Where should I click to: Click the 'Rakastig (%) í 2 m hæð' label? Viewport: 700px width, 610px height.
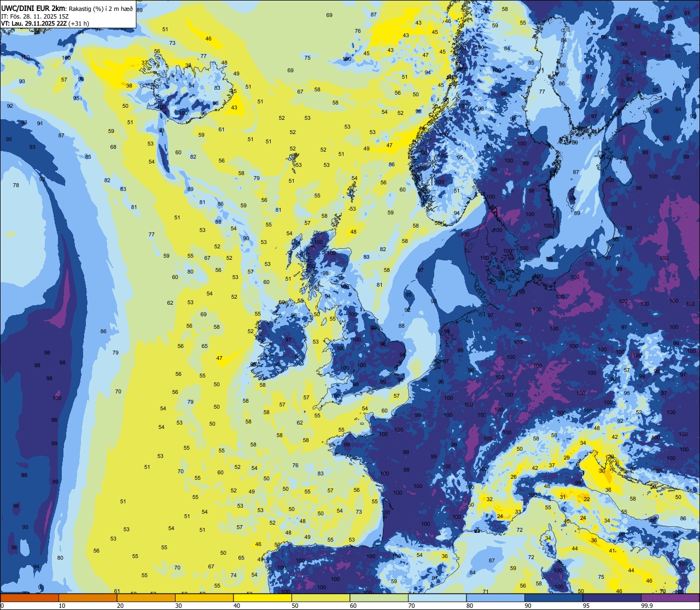pyautogui.click(x=101, y=8)
